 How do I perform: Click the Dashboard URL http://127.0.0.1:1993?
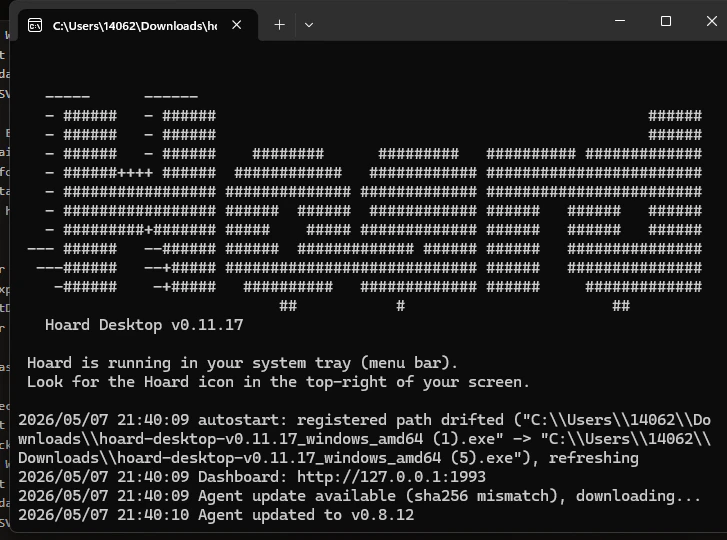(391, 476)
